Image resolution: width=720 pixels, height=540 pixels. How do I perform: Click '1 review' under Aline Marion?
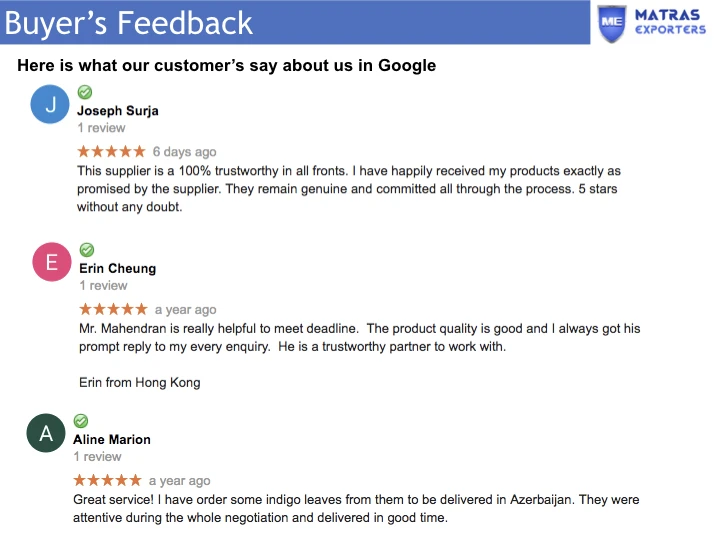(x=97, y=457)
